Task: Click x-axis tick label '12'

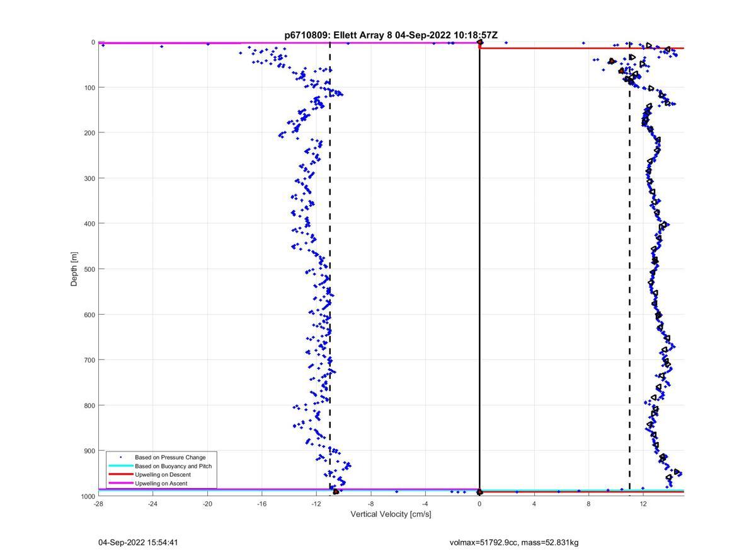Action: [x=643, y=503]
